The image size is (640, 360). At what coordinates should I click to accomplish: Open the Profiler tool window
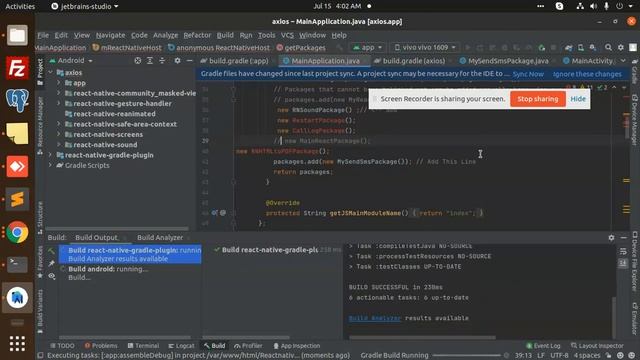(248, 346)
